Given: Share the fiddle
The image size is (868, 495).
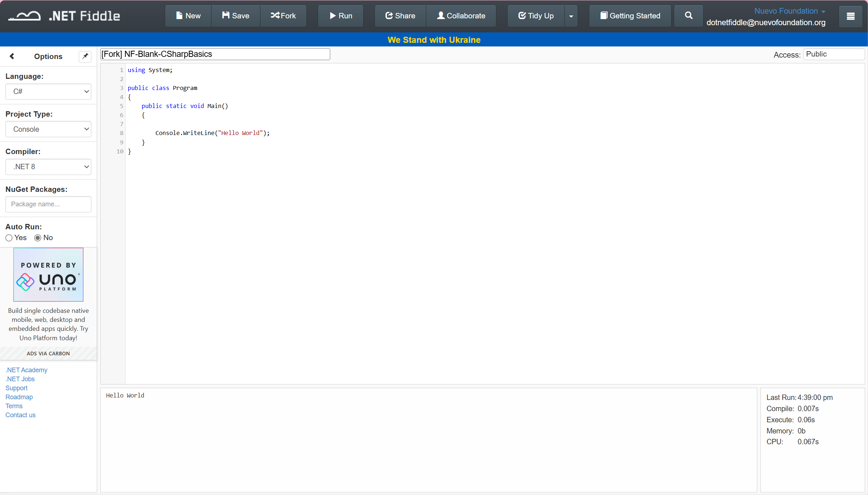Looking at the screenshot, I should coord(400,15).
